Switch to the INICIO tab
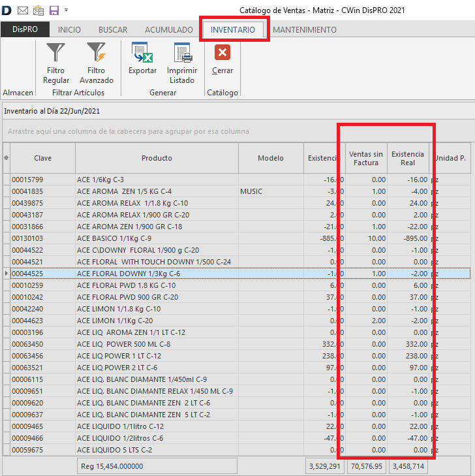Screen dimensions: 475x476 [70, 30]
